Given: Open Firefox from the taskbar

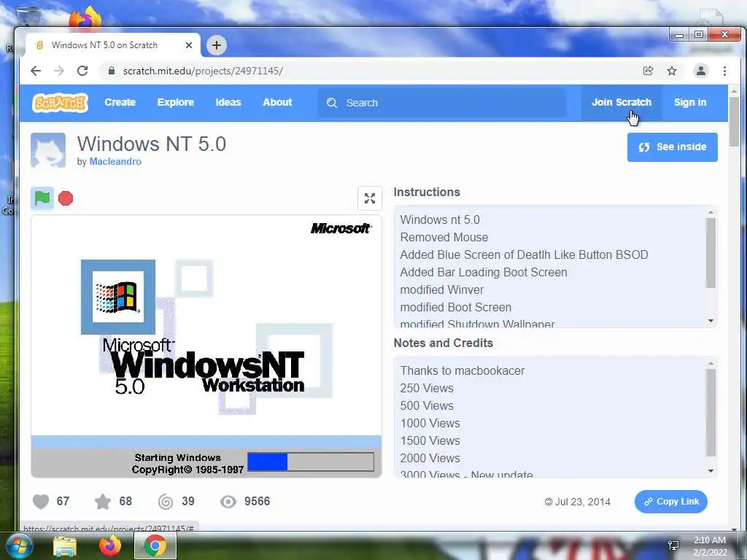Looking at the screenshot, I should coord(110,546).
